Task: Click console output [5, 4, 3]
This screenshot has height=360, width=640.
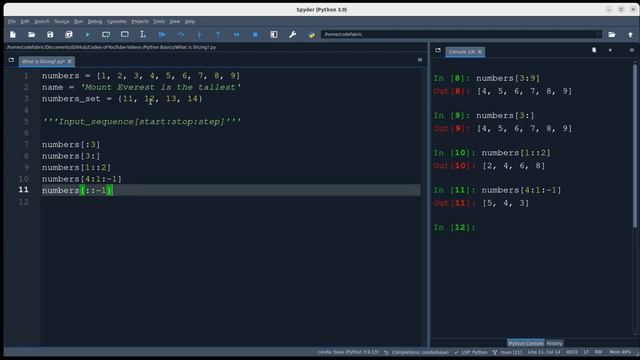Action: (x=506, y=203)
